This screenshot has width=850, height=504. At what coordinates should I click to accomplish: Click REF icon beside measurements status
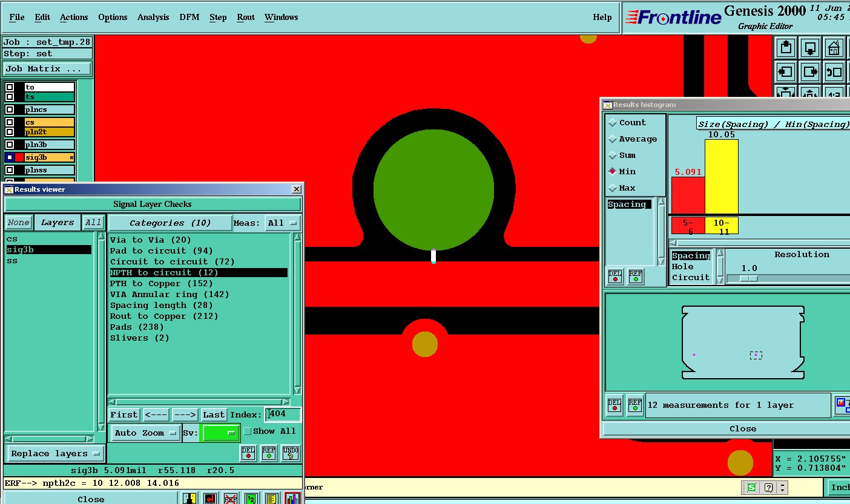(x=635, y=405)
